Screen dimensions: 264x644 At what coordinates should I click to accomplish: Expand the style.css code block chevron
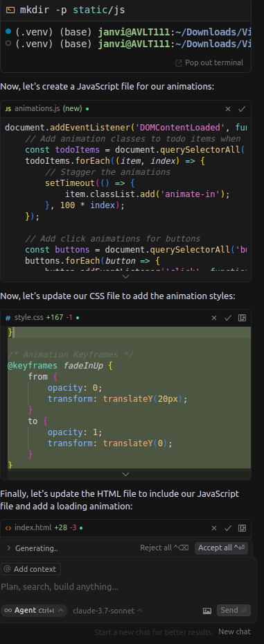[x=126, y=474]
